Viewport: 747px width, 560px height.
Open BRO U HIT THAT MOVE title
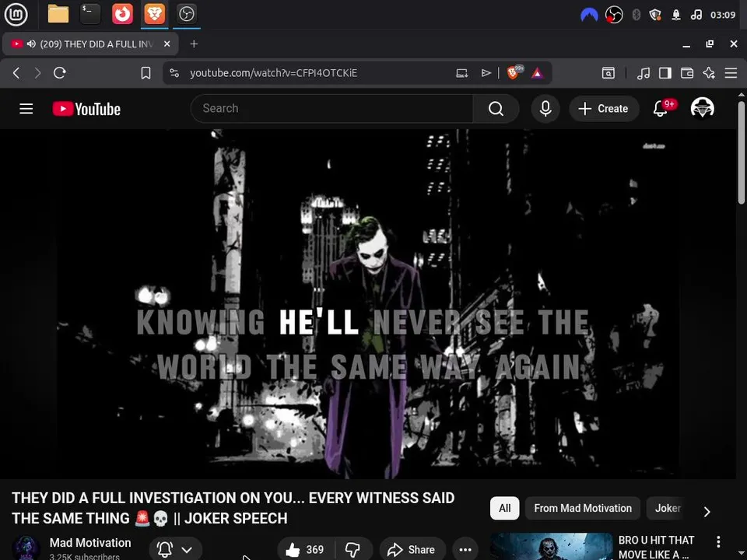656,548
